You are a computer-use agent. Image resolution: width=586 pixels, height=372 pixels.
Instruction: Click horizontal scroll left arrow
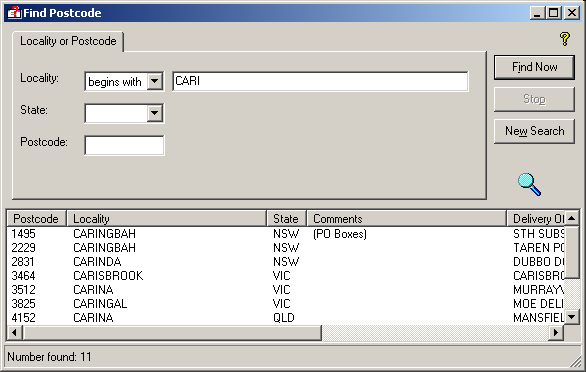15,332
